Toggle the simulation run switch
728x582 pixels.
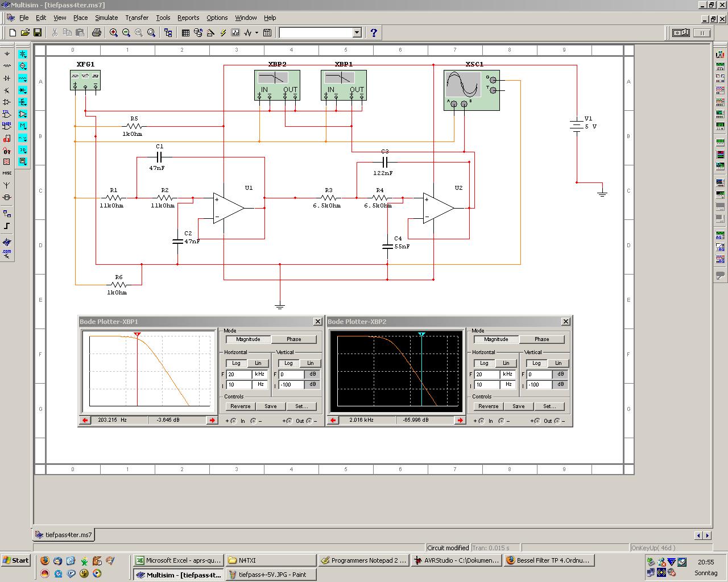pos(681,33)
